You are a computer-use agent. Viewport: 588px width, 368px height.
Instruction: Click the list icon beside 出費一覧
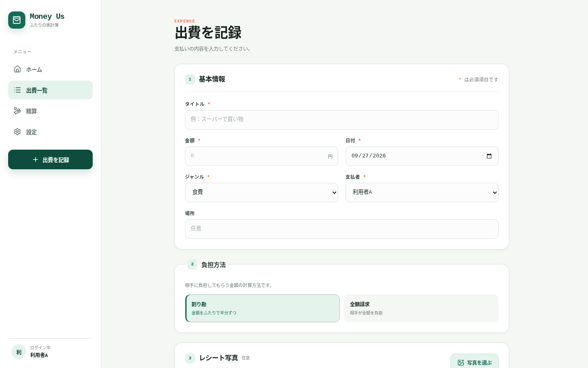click(17, 90)
